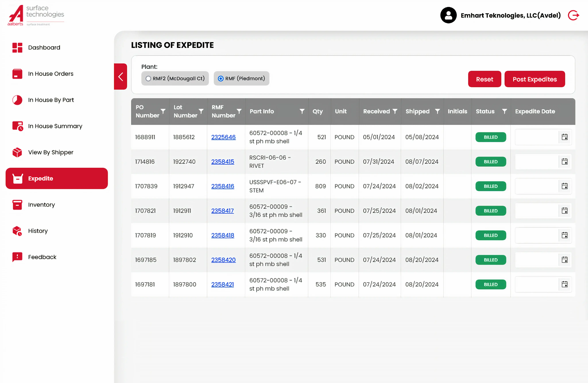Click the logout icon next to username

pos(573,15)
